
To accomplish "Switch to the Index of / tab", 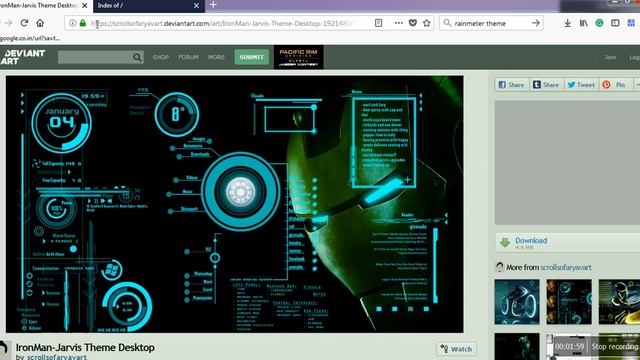I will [x=149, y=6].
